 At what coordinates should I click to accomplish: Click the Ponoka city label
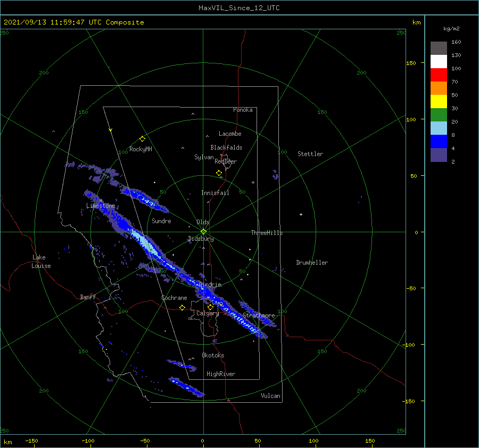(243, 110)
